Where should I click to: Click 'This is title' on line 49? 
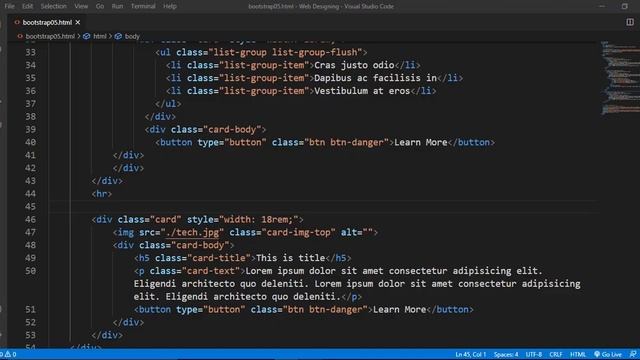coord(290,258)
